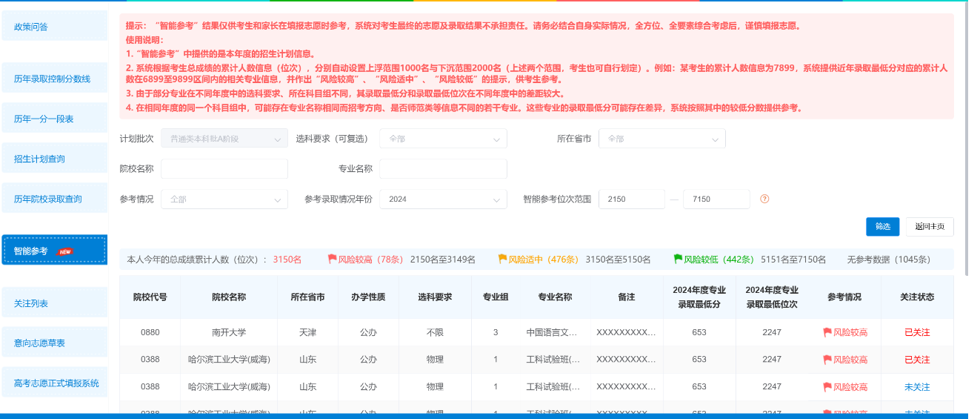Viewport: 980px width, 419px height.
Task: Click the 院校代号 column header
Action: point(150,297)
